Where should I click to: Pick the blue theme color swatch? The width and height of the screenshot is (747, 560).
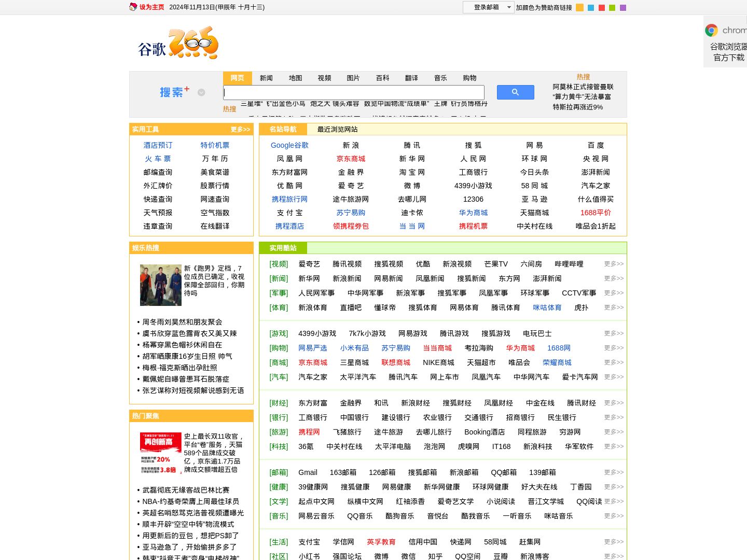pyautogui.click(x=591, y=8)
